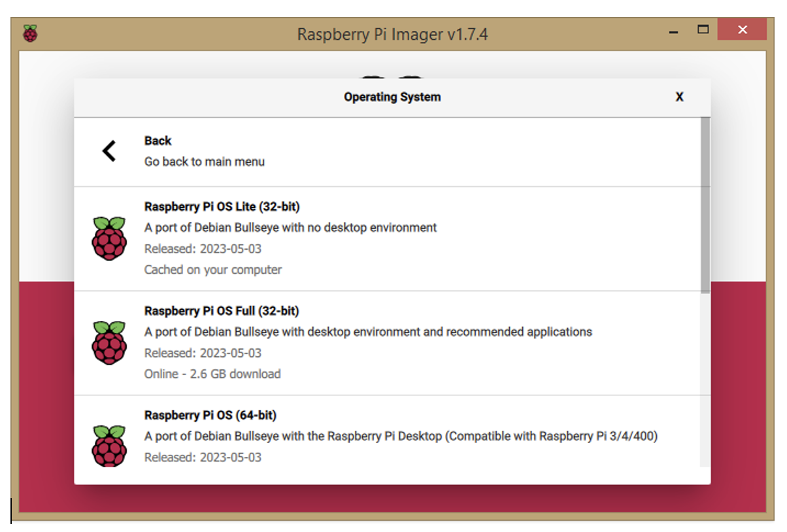The height and width of the screenshot is (532, 787).
Task: Click release date under OS Lite entry
Action: (x=203, y=249)
